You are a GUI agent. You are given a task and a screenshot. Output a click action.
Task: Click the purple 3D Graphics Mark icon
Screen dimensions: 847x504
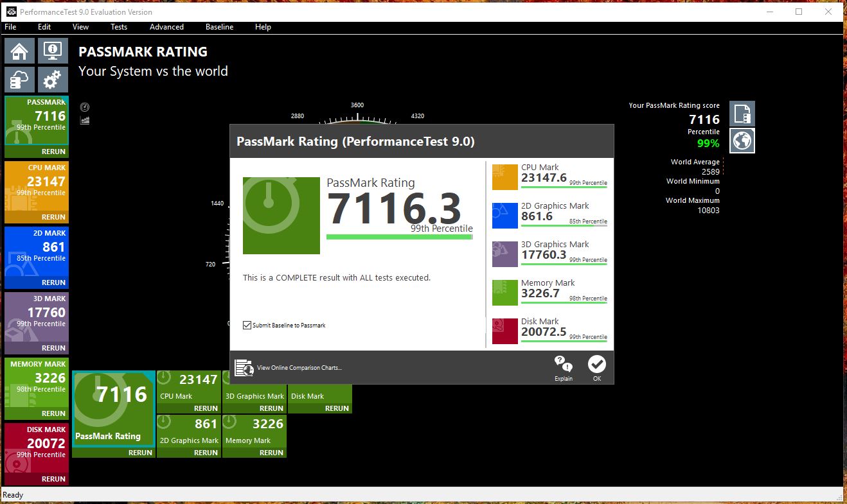[505, 254]
